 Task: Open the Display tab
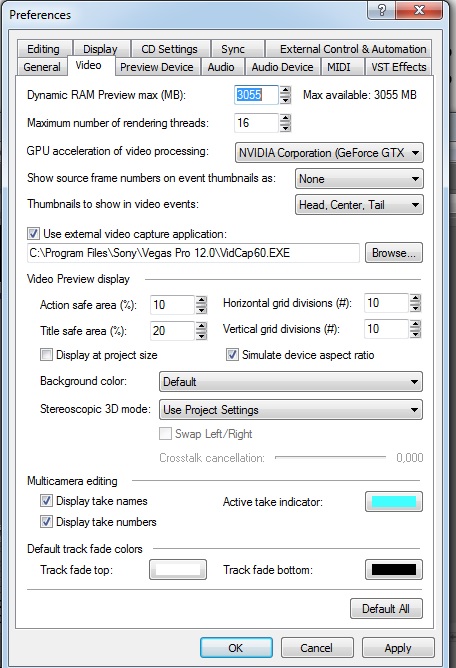[100, 49]
